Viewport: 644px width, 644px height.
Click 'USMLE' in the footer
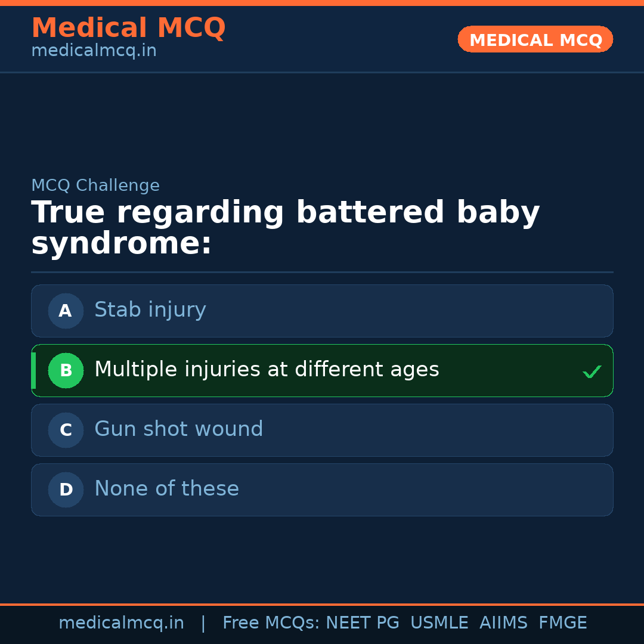coord(439,623)
